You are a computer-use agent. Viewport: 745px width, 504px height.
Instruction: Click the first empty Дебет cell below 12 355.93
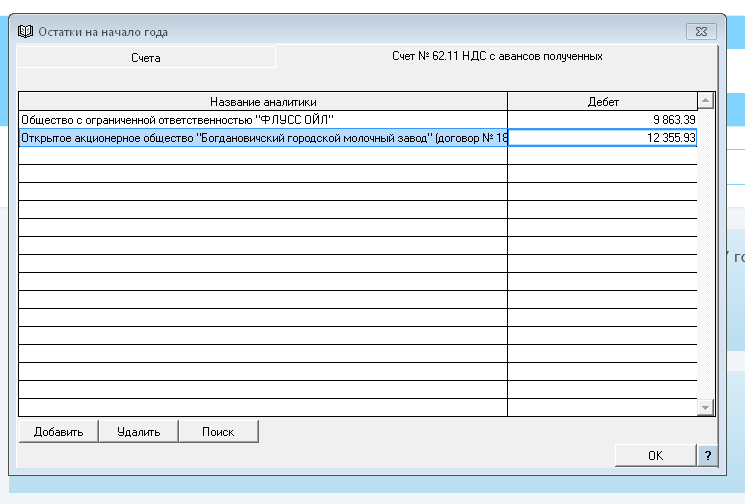click(x=602, y=156)
